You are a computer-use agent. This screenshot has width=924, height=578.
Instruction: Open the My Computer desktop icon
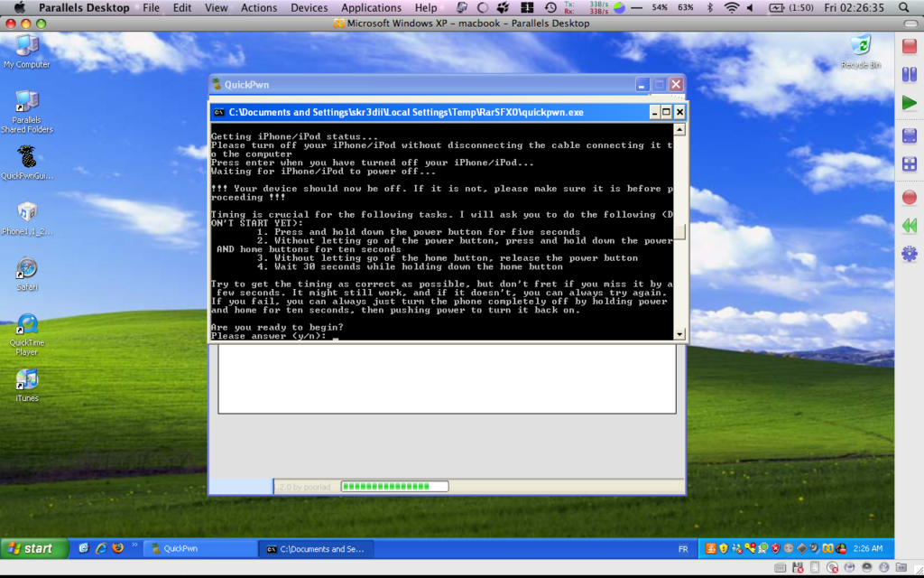coord(26,51)
